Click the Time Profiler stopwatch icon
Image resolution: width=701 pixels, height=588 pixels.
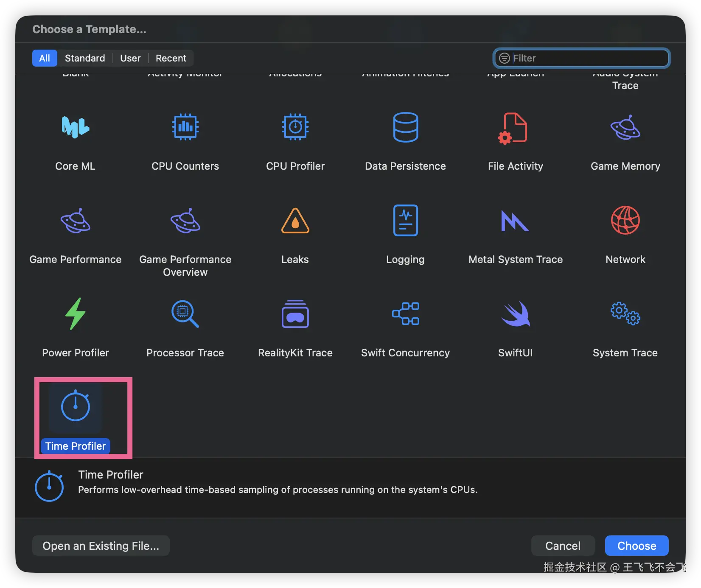tap(76, 406)
